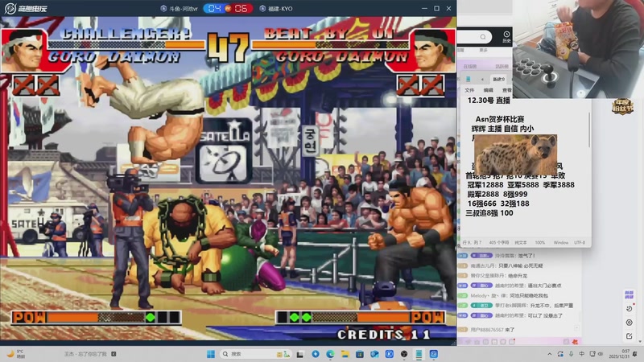Click the 纯文本 status bar entry in Notepad
Screen dimensions: 644x362
521,243
